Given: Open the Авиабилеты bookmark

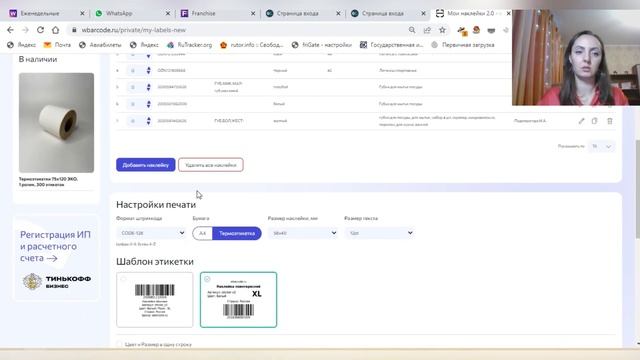Looking at the screenshot, I should tap(100, 45).
